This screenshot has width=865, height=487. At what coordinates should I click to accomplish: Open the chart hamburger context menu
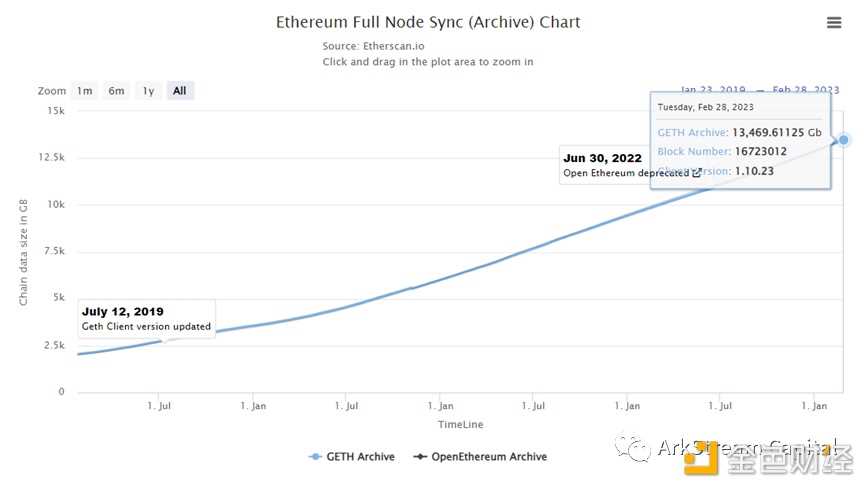pos(834,23)
